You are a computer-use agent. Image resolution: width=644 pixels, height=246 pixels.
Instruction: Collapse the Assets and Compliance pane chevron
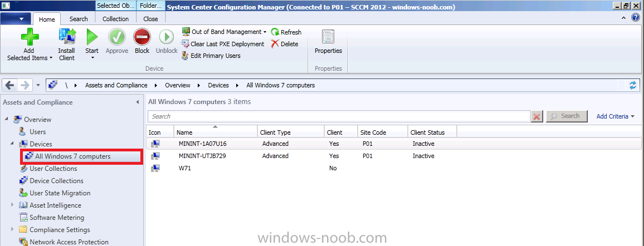coord(138,102)
